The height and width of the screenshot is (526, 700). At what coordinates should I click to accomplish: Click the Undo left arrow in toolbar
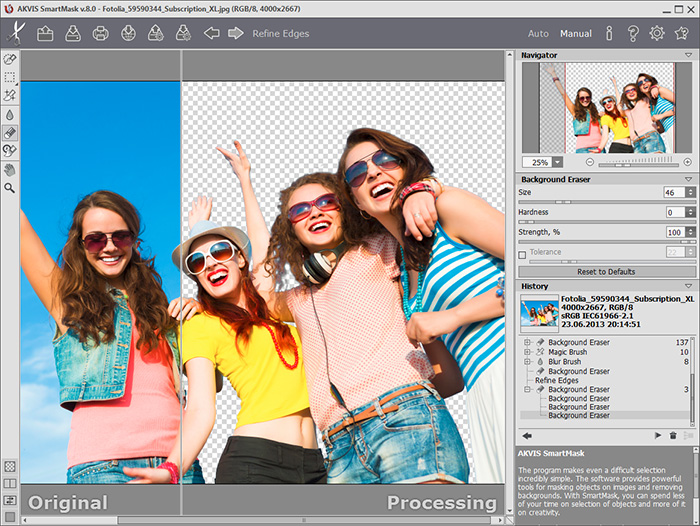pyautogui.click(x=211, y=33)
